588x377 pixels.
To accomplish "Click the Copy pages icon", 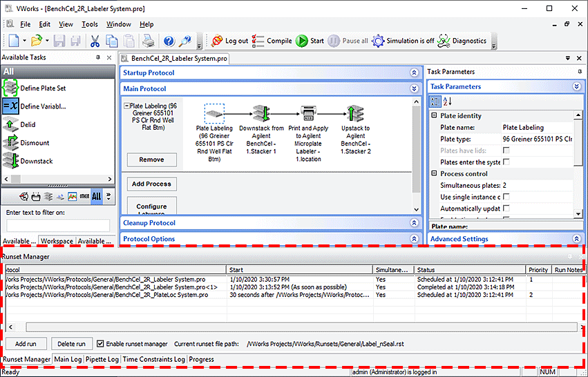I will click(x=112, y=41).
